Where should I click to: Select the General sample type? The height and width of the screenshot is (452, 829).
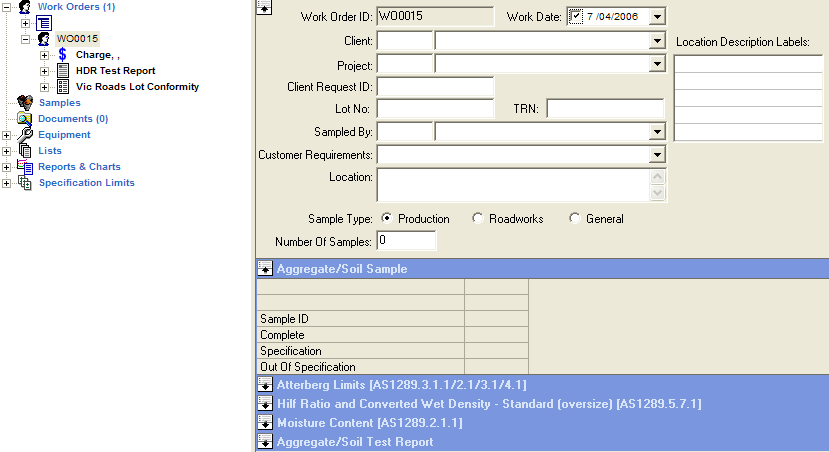point(575,219)
